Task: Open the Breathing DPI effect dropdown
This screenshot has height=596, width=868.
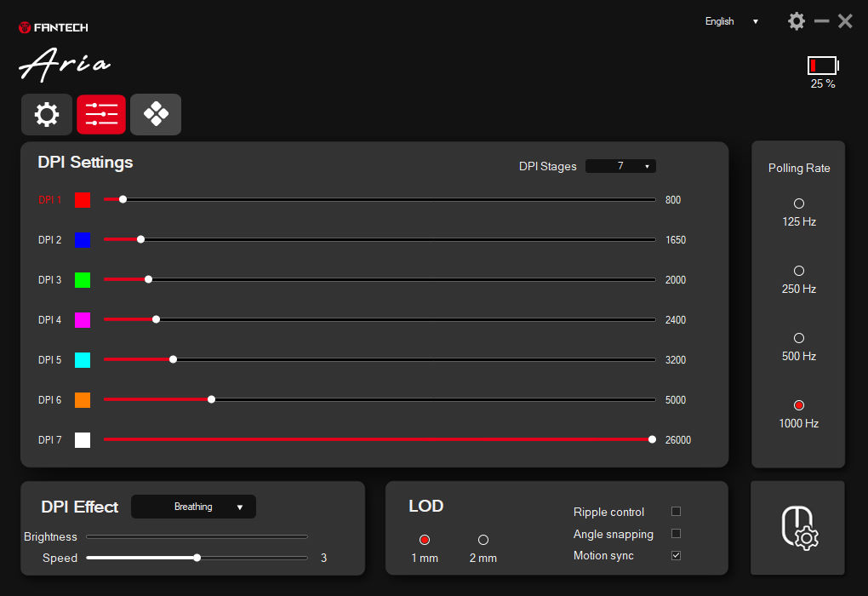Action: pos(193,507)
